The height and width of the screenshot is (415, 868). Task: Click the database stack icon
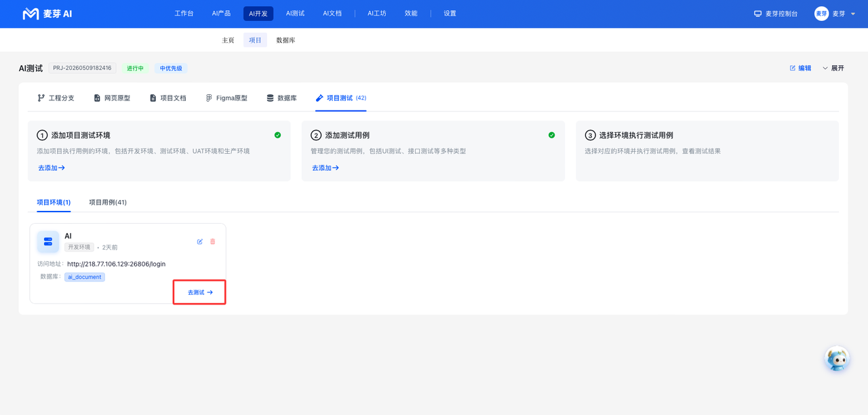click(271, 98)
